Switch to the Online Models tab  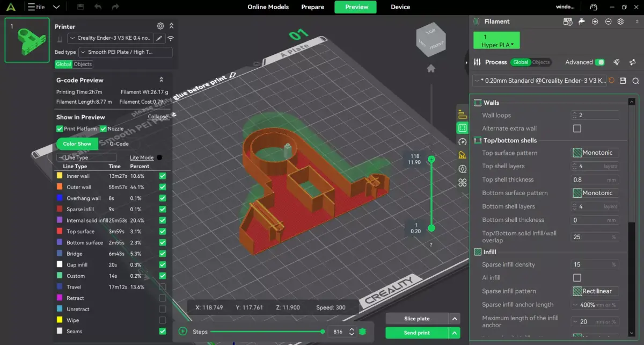(x=268, y=7)
